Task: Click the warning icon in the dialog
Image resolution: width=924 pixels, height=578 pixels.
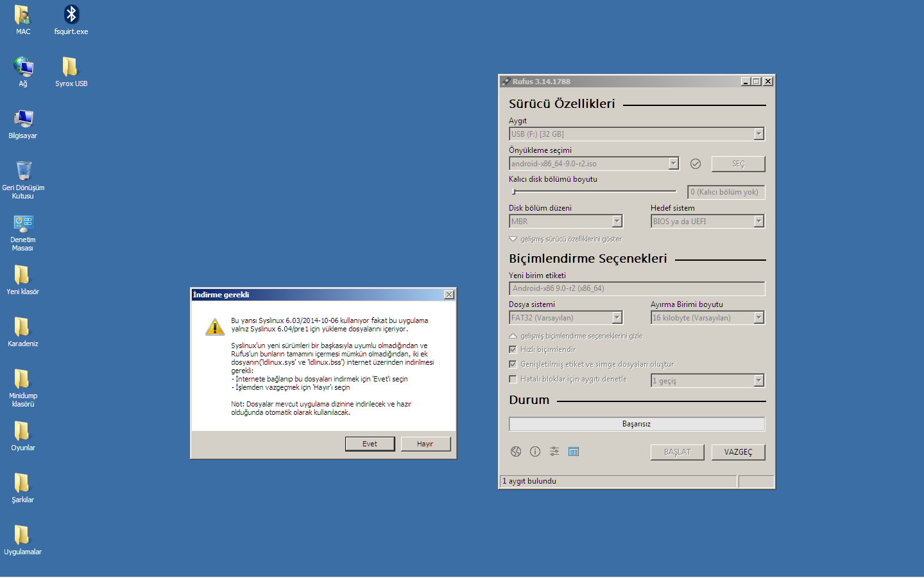Action: (x=215, y=326)
